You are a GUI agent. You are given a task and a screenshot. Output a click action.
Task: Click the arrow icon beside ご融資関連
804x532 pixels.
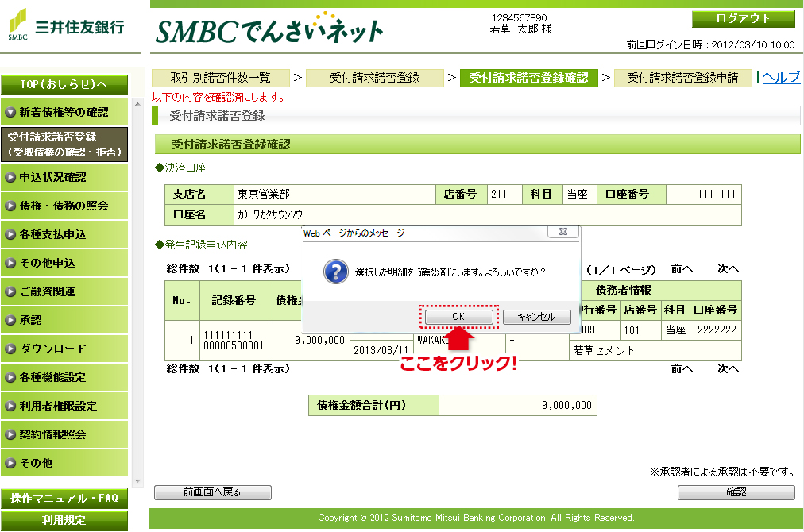[10, 292]
